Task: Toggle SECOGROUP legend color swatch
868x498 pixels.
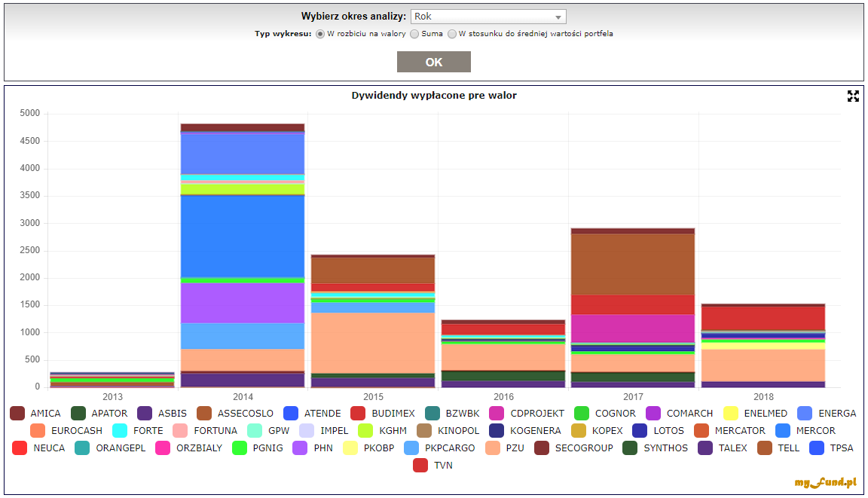Action: [542, 448]
